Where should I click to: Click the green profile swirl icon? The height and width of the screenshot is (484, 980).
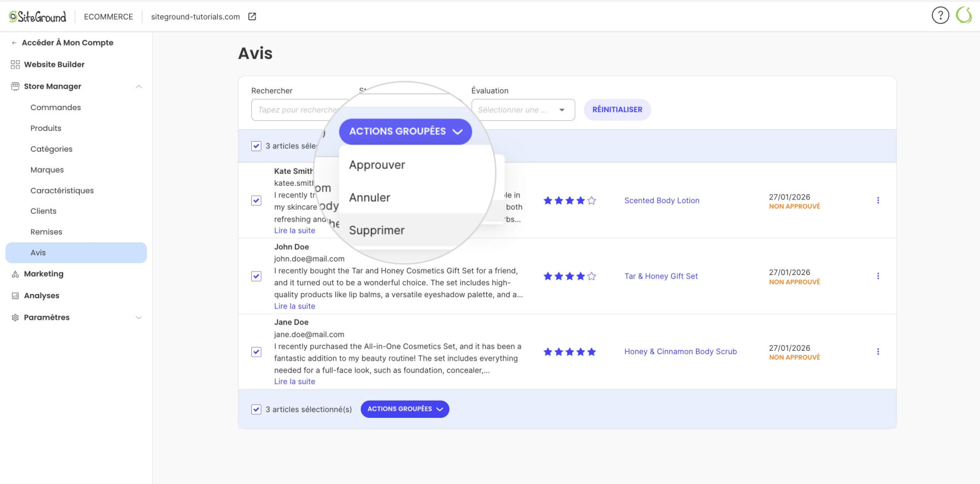tap(963, 15)
